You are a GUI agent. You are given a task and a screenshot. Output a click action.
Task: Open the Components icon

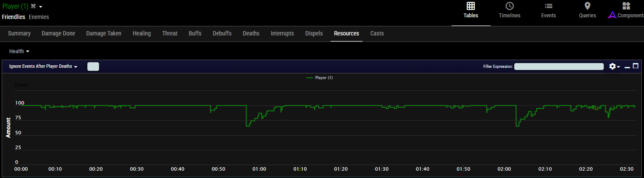[626, 6]
